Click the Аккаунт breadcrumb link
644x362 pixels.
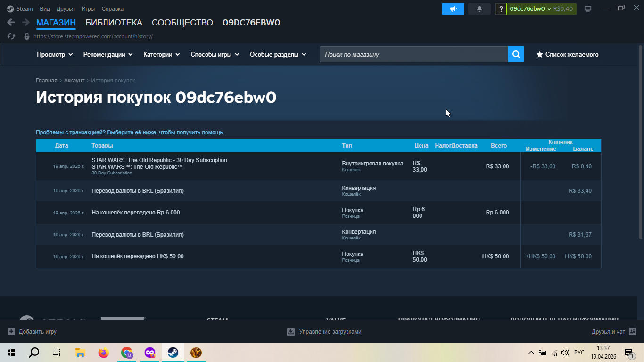coord(74,81)
